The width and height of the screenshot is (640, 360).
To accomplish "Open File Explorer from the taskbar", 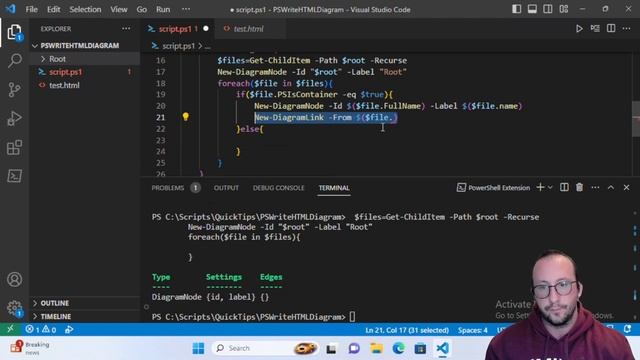I will [x=376, y=348].
